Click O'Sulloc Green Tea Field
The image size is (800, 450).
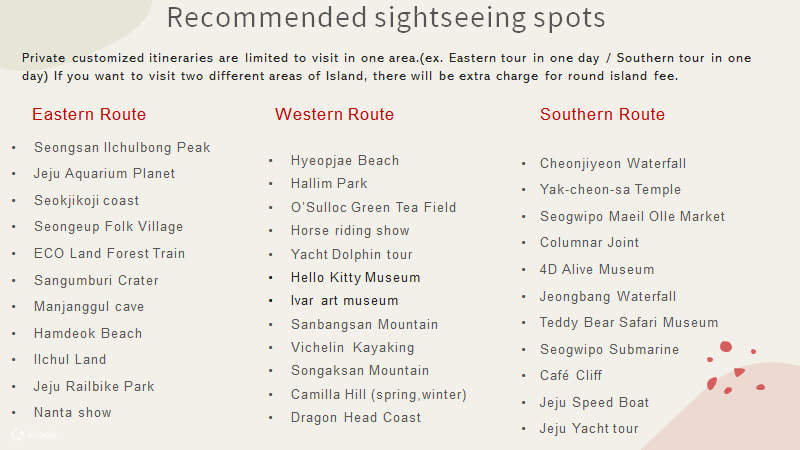373,207
